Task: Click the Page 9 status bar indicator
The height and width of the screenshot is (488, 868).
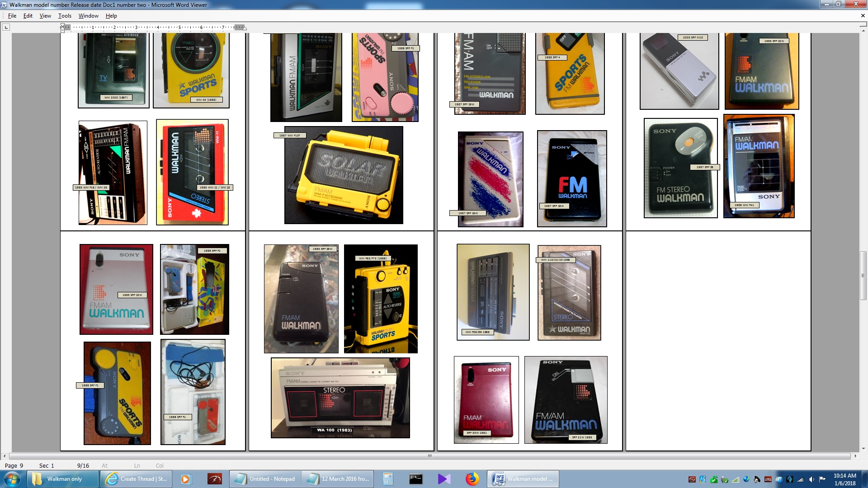Action: pyautogui.click(x=14, y=465)
